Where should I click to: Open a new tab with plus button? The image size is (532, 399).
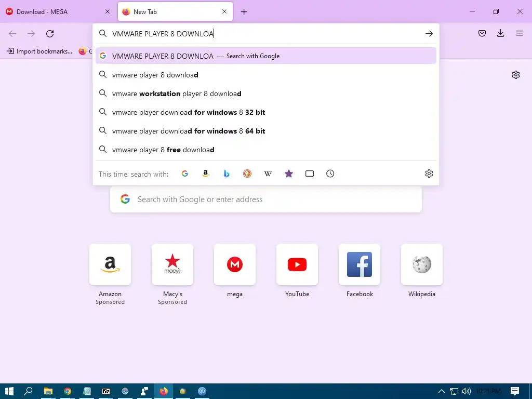click(x=244, y=12)
